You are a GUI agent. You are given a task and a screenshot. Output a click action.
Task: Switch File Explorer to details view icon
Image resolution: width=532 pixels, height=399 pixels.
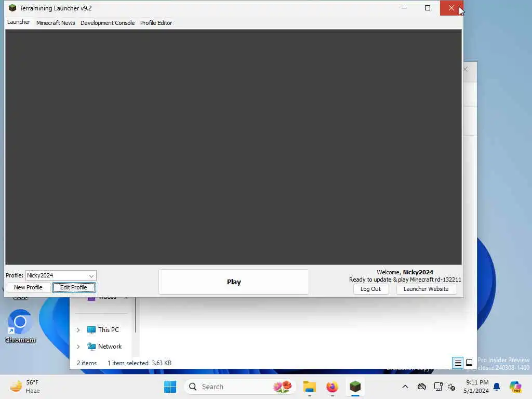(x=458, y=363)
